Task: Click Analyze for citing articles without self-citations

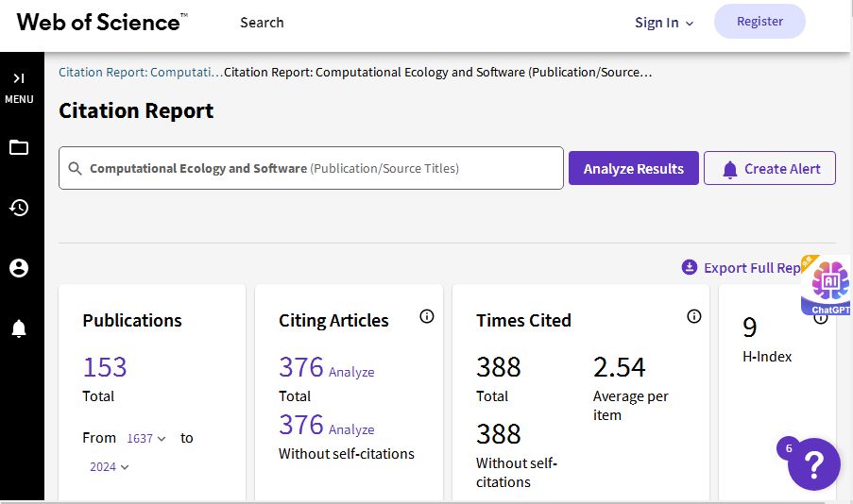Action: 351,429
